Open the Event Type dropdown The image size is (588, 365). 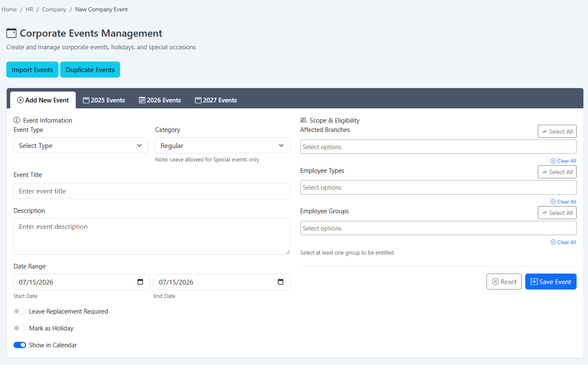[81, 145]
